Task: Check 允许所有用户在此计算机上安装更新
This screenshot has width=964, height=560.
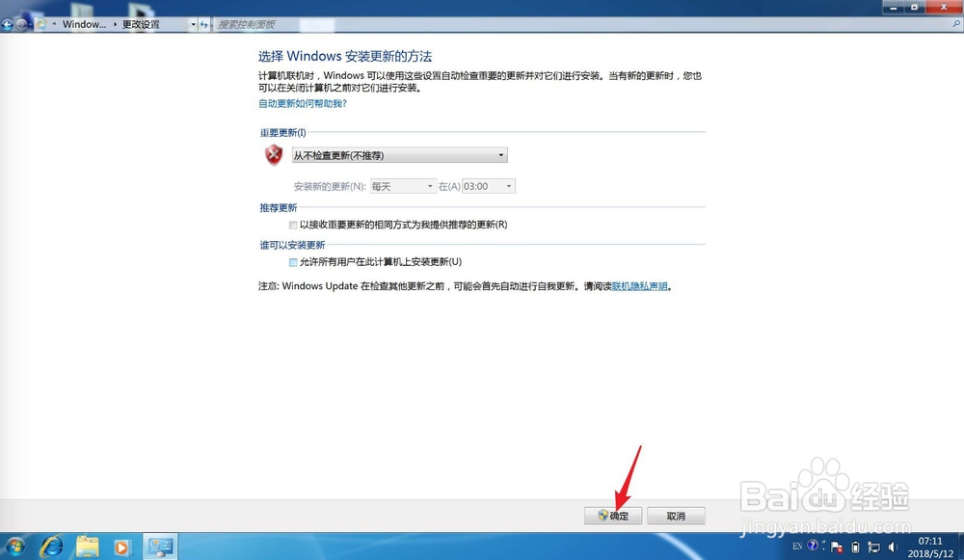Action: (x=292, y=261)
